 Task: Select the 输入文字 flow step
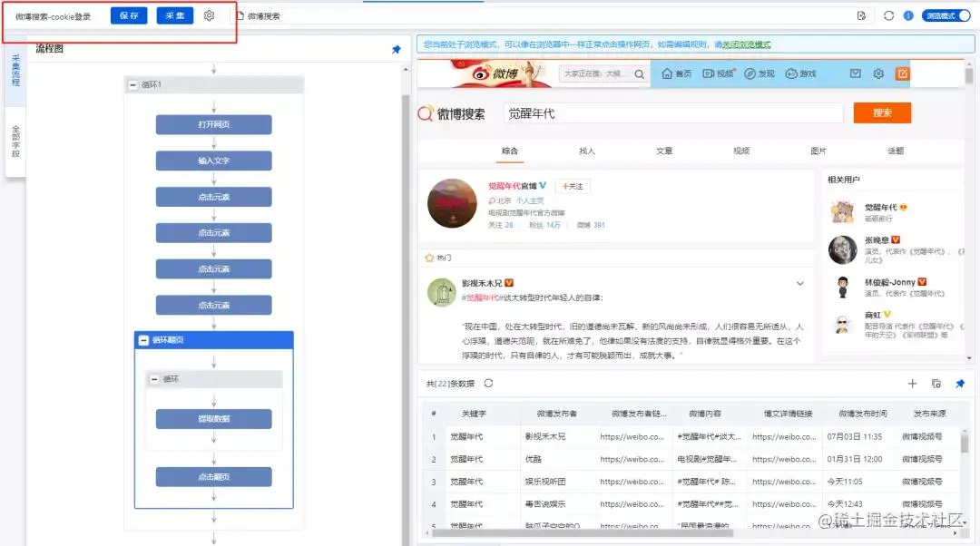(214, 161)
